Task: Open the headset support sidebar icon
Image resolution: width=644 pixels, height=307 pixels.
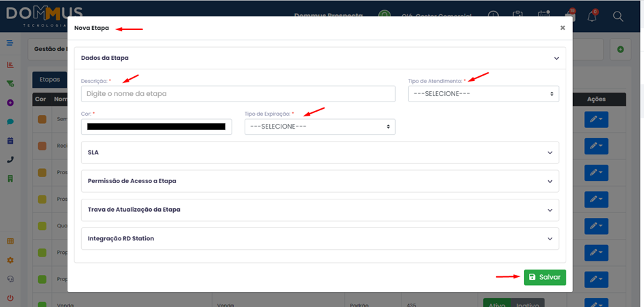Action: 10,279
